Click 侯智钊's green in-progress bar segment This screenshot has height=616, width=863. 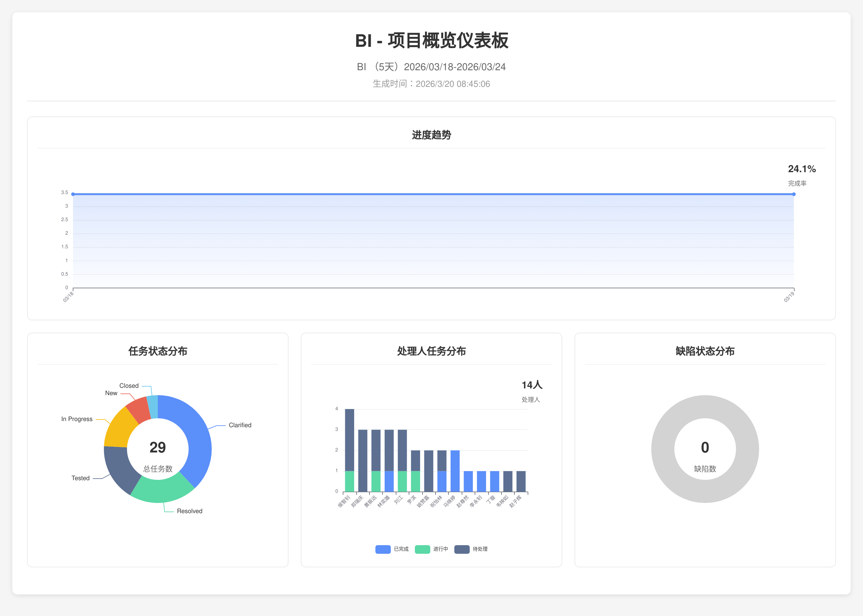click(x=349, y=481)
